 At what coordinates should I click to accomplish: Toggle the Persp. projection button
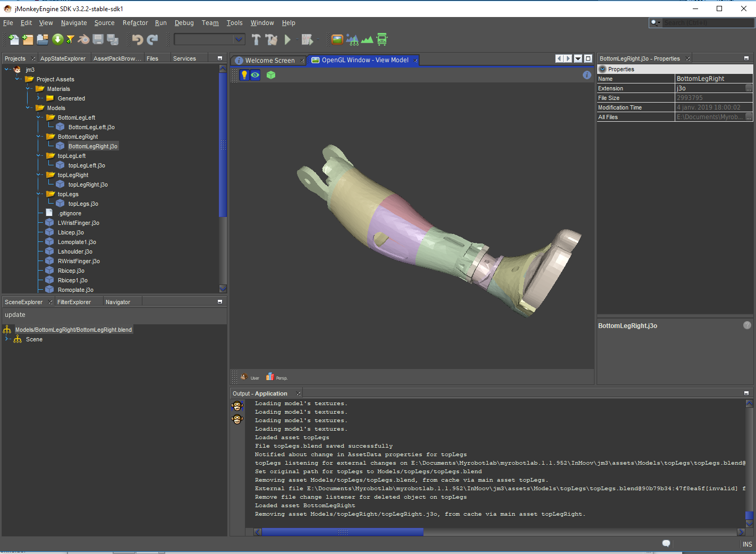click(x=276, y=377)
